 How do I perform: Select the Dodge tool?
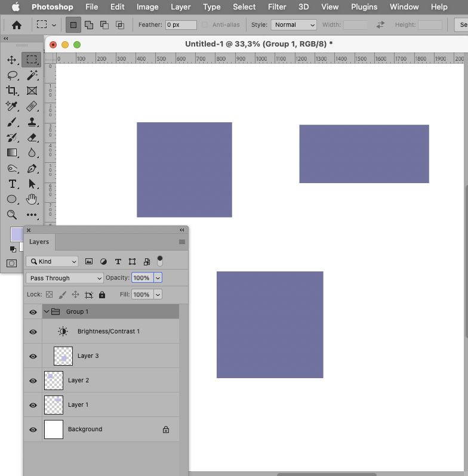12,168
